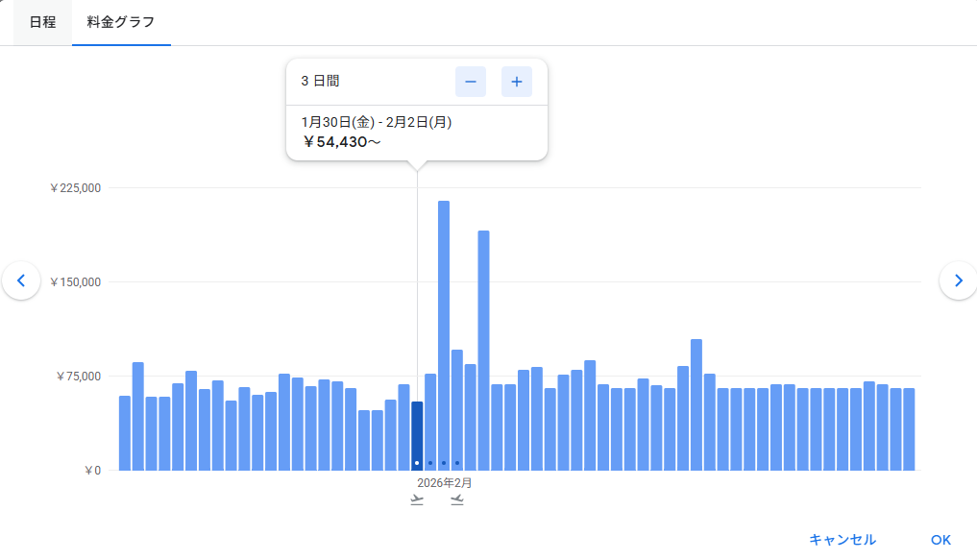The image size is (977, 560).
Task: Click the return airplane icon below the graph
Action: [457, 500]
